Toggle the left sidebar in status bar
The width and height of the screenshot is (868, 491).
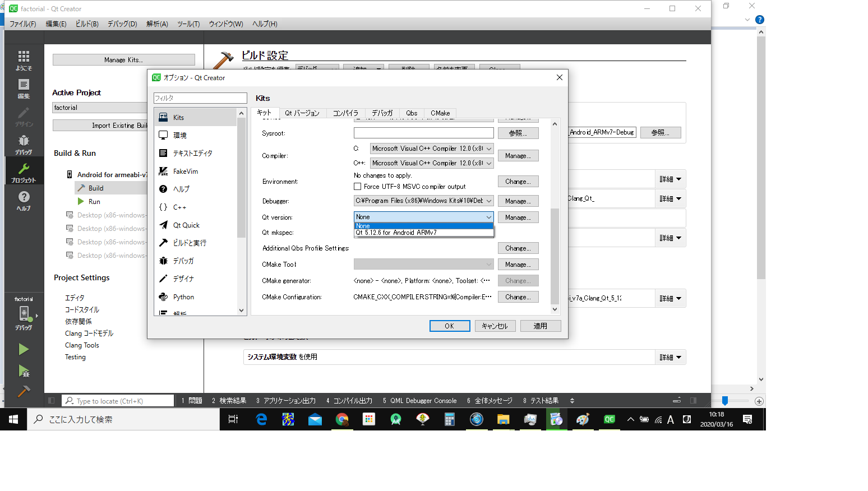pos(52,401)
